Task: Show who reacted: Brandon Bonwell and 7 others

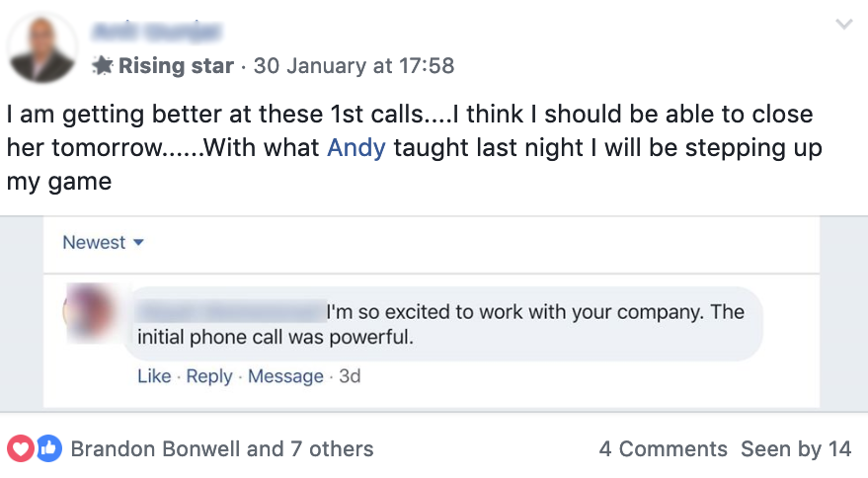Action: [222, 448]
